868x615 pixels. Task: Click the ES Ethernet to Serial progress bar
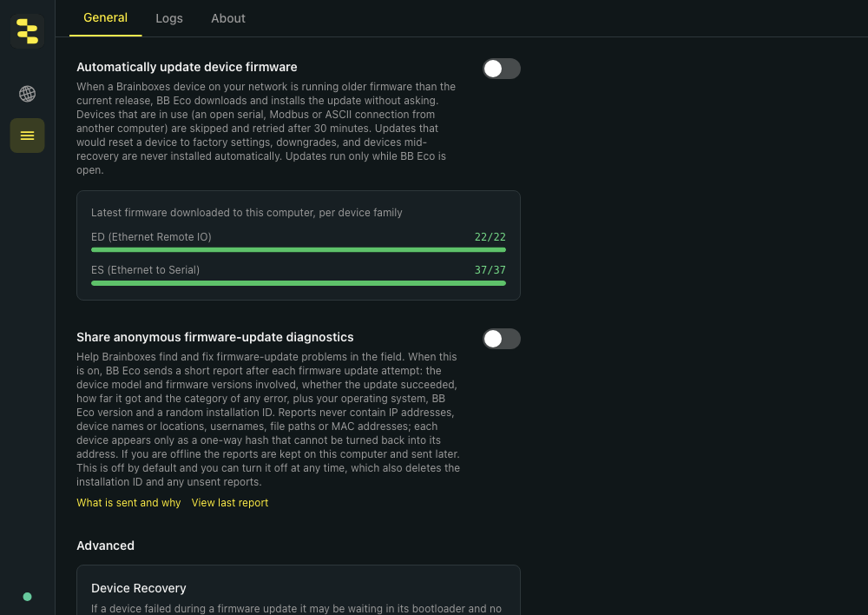(x=299, y=283)
